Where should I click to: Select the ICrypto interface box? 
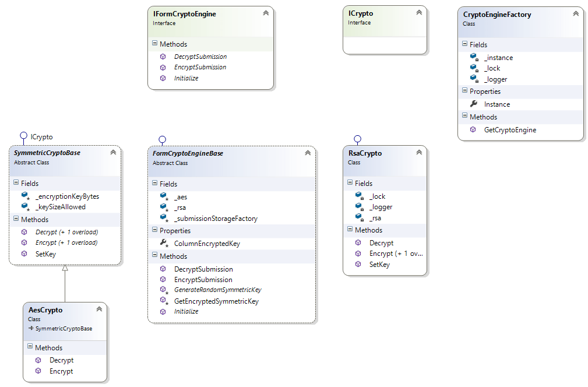(x=385, y=29)
